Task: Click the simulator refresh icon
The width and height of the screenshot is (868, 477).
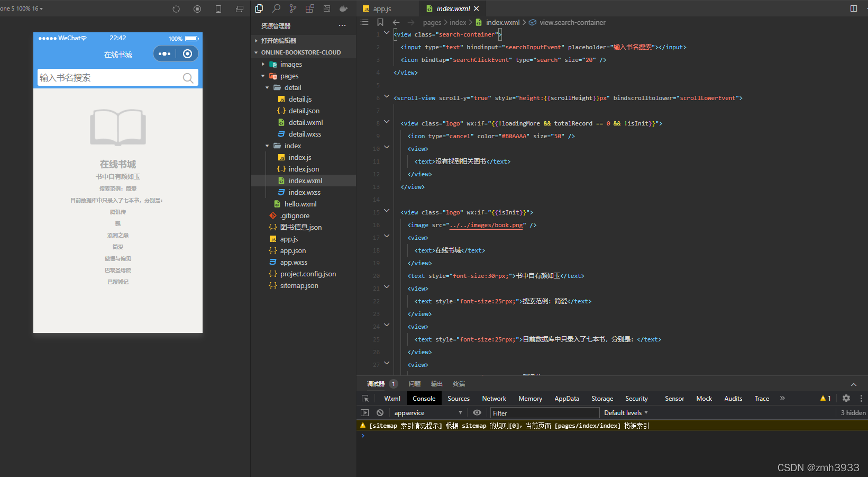Action: coord(176,9)
